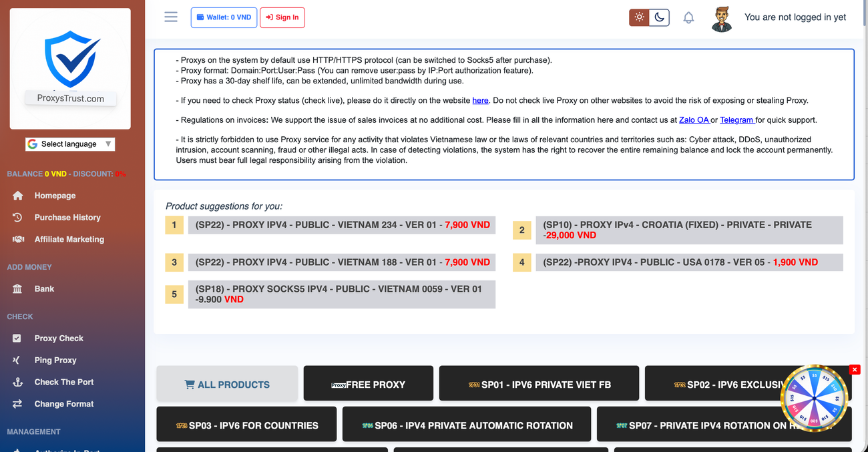Viewport: 868px width, 452px height.
Task: Open suggestion PROXY IPv4 CROATIA (FIXED)
Action: [x=689, y=230]
